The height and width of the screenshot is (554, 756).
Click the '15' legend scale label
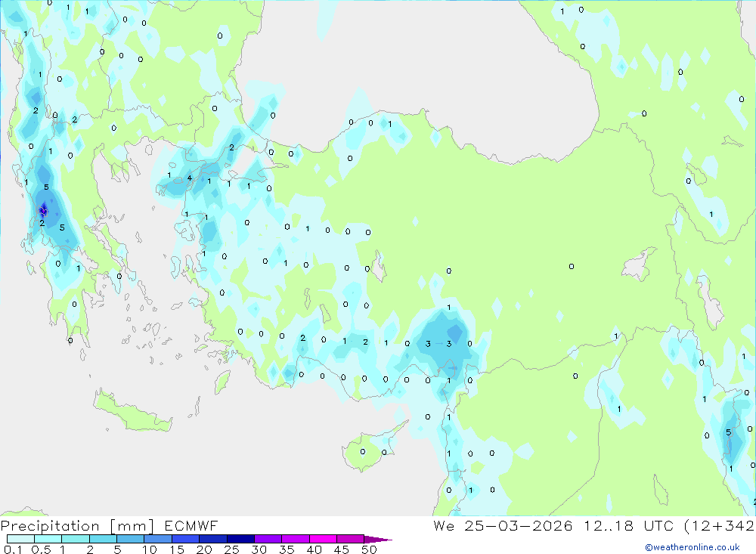[177, 549]
